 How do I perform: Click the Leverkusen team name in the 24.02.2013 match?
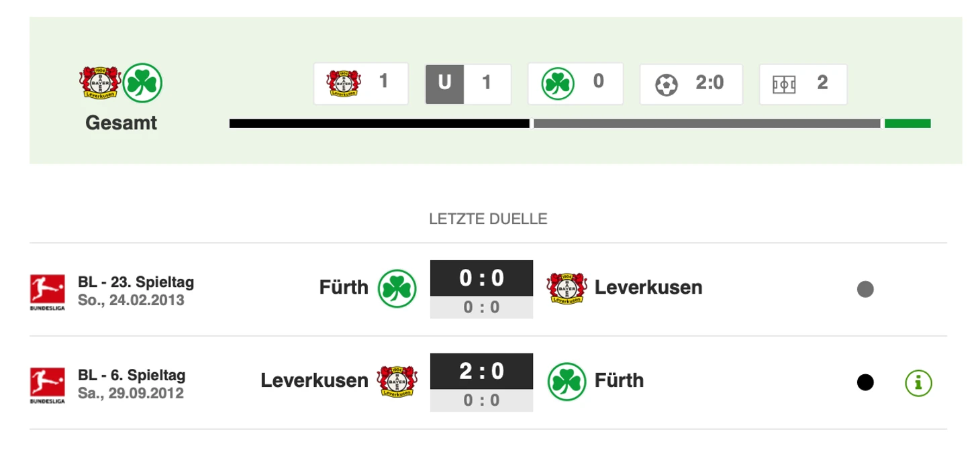(648, 288)
